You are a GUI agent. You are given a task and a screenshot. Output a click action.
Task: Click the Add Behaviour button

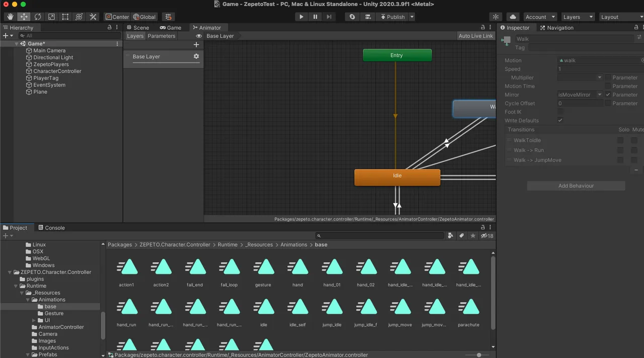coord(576,186)
